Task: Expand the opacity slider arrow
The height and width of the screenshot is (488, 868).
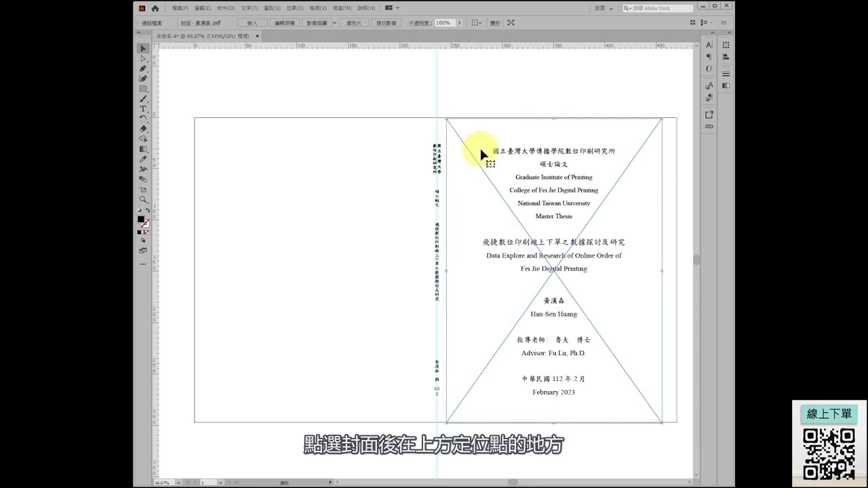Action: tap(460, 22)
